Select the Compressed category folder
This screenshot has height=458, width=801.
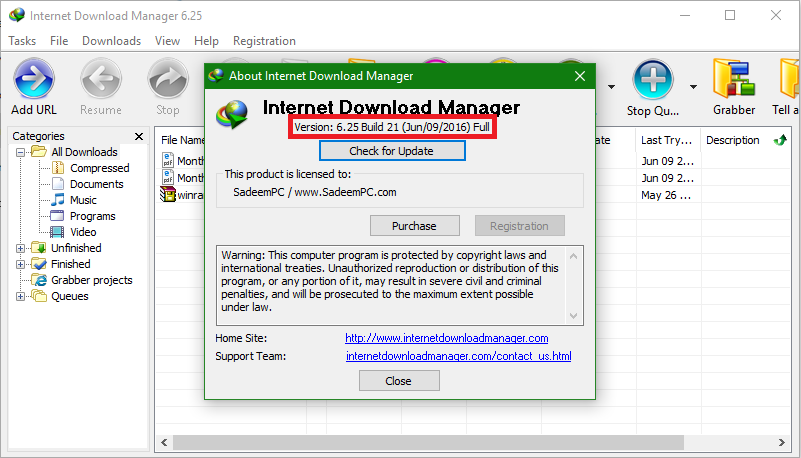pos(59,168)
